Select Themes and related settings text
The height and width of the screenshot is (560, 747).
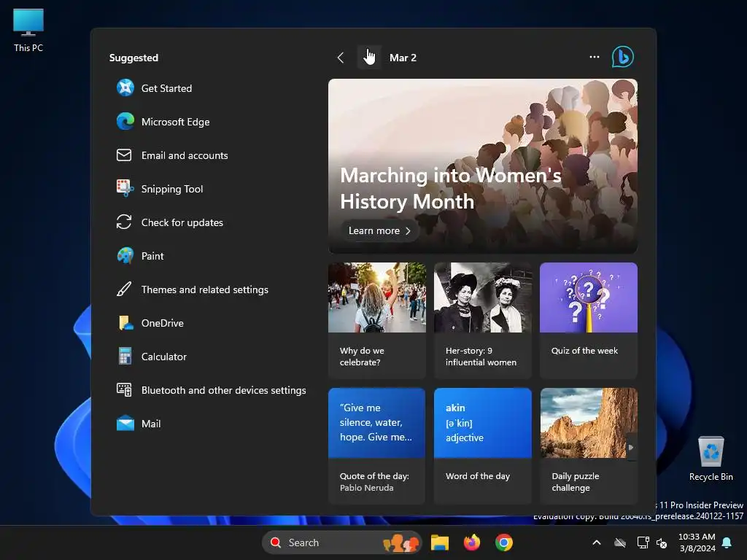point(204,289)
